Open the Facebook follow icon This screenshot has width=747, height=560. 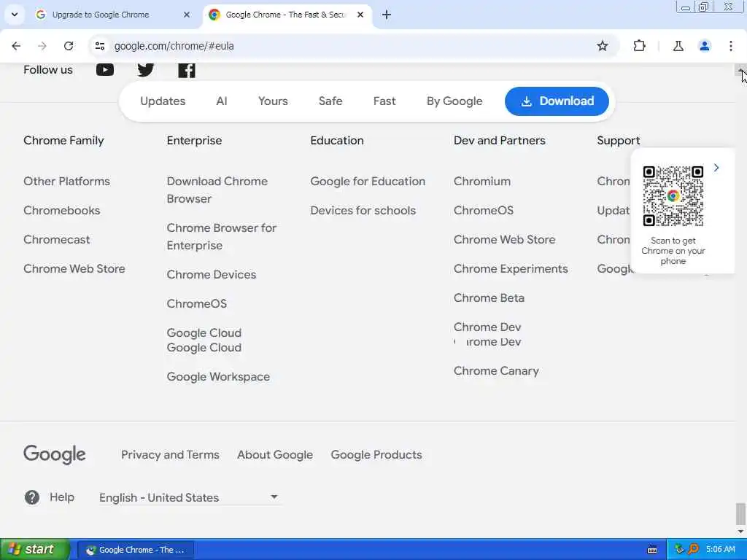pos(187,71)
